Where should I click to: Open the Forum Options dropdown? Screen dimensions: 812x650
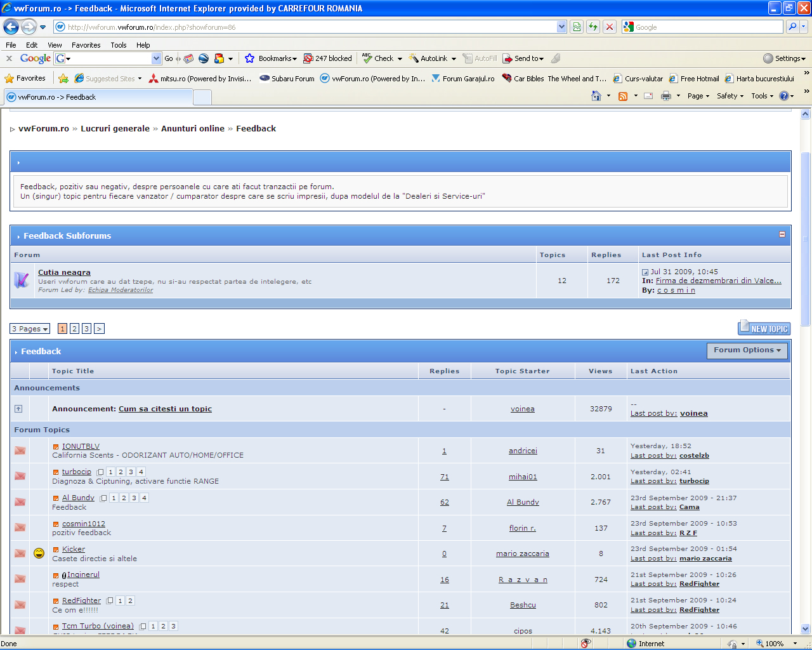(747, 350)
